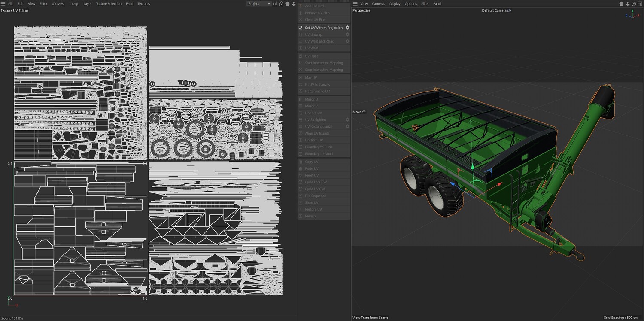Click the Mirror U command
Viewport: 644px width, 321px height.
click(x=324, y=99)
